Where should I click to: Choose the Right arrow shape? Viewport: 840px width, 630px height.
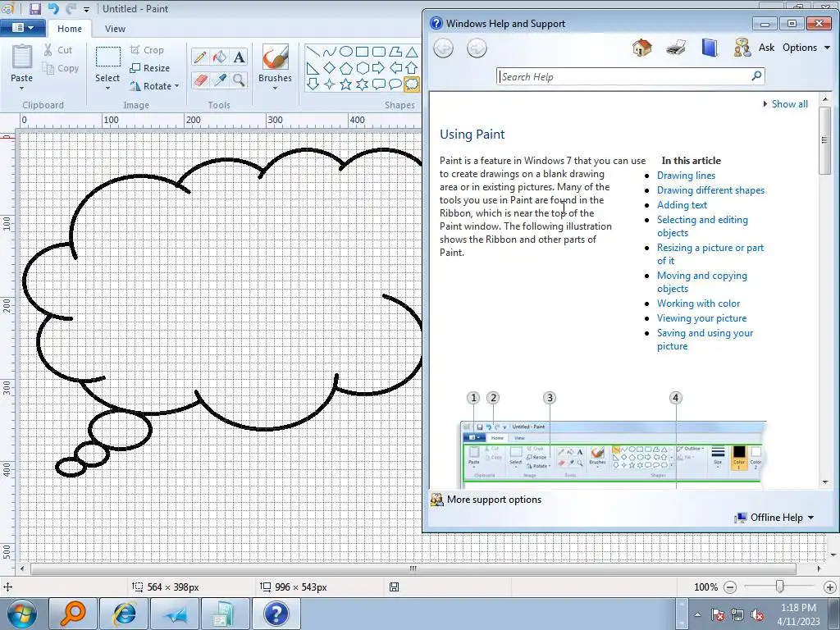pos(379,68)
